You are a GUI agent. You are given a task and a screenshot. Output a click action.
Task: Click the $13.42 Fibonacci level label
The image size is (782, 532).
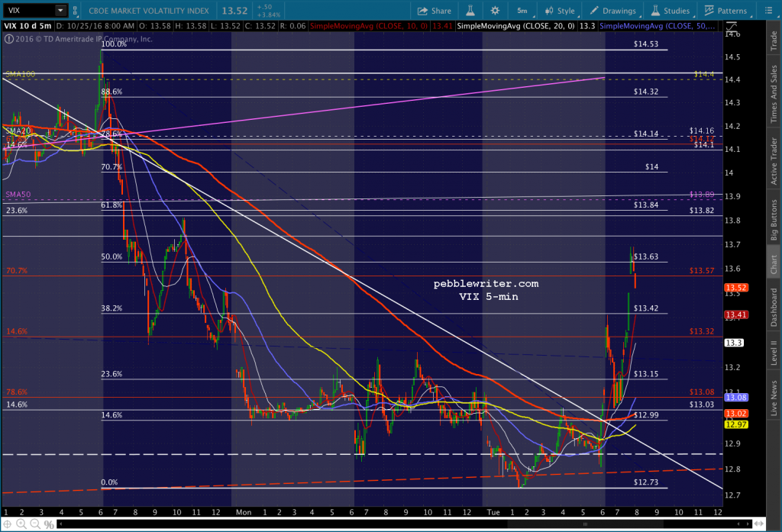[x=646, y=308]
